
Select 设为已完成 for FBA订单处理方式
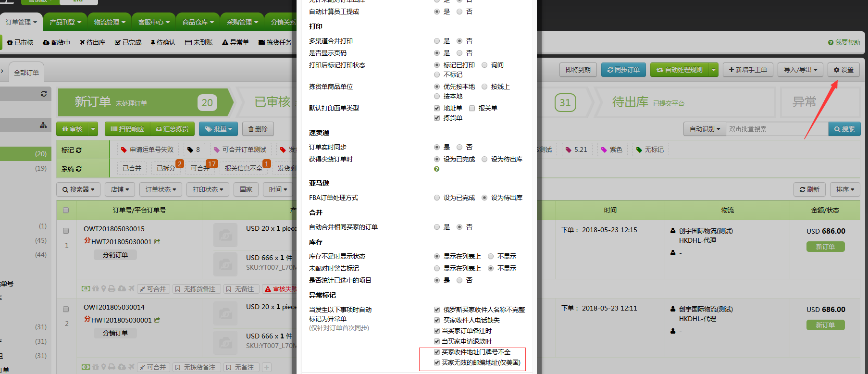pyautogui.click(x=437, y=198)
